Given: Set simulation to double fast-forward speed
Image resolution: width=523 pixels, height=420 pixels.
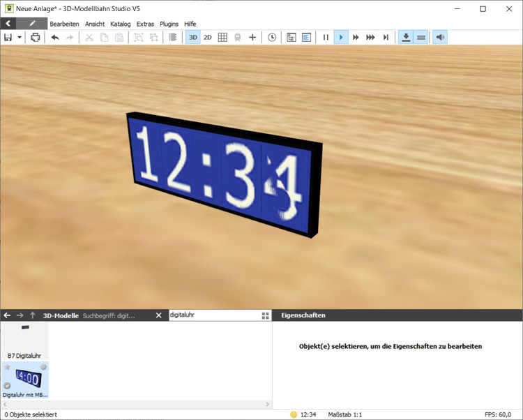Looking at the screenshot, I should point(356,38).
